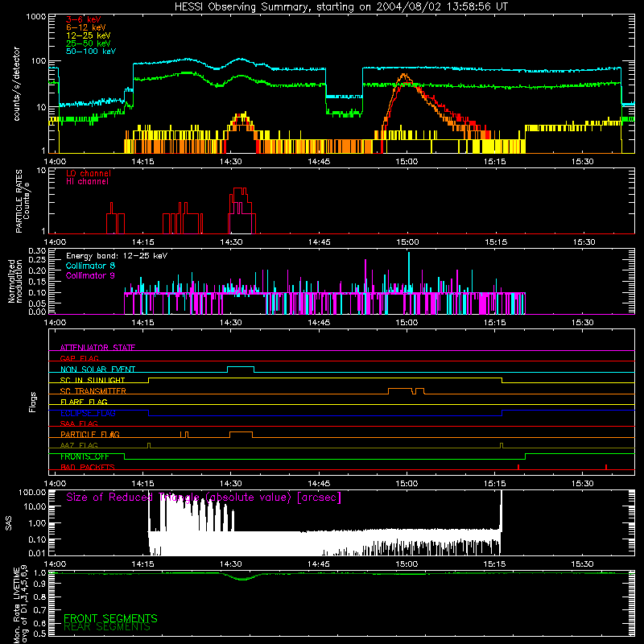The image size is (644, 644).
Task: Click the Collimator 9 legend label
Action: click(90, 275)
